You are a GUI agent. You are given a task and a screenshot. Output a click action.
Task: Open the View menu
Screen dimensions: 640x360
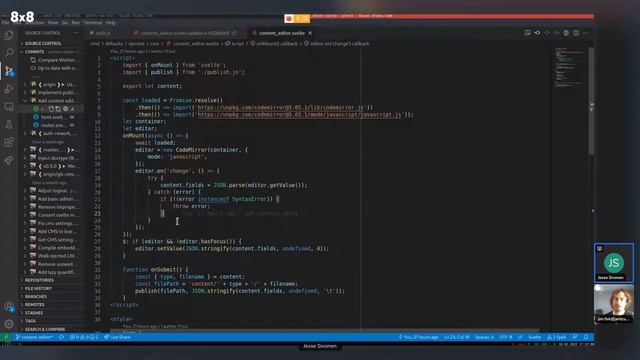[x=53, y=23]
